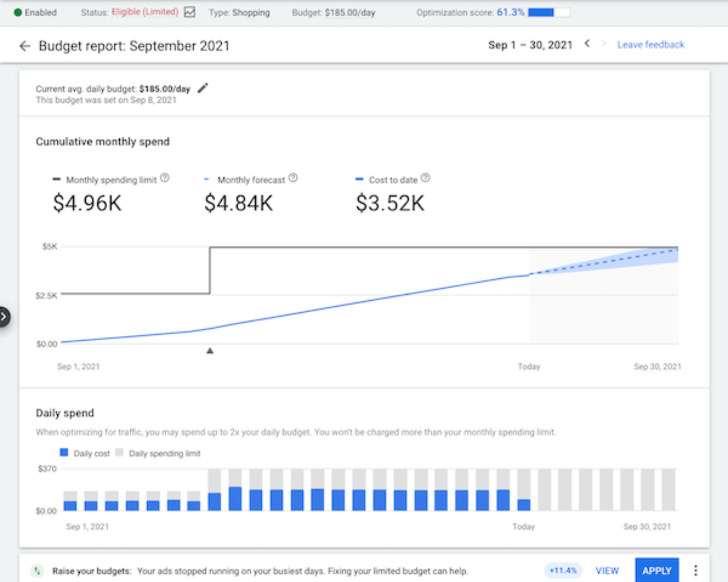Click the Leave feedback link
The height and width of the screenshot is (582, 728).
tap(651, 45)
